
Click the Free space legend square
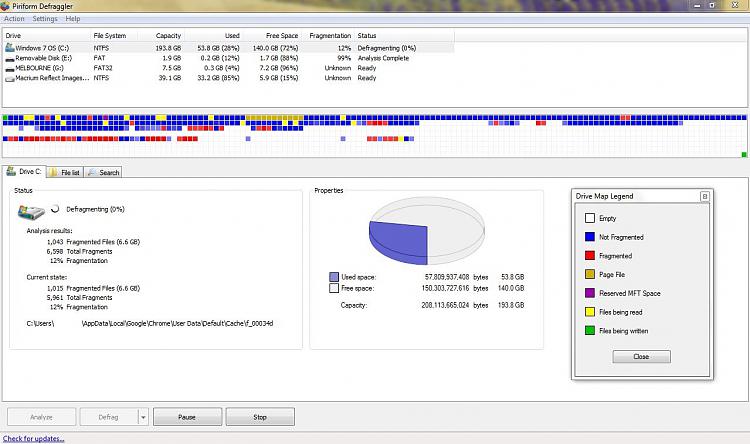pos(334,288)
